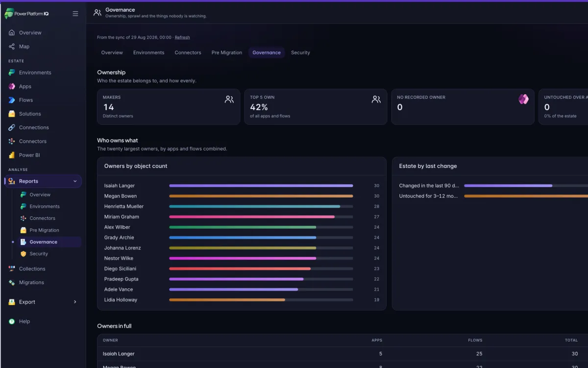Click the Connections link icon
The width and height of the screenshot is (588, 368).
(x=12, y=128)
